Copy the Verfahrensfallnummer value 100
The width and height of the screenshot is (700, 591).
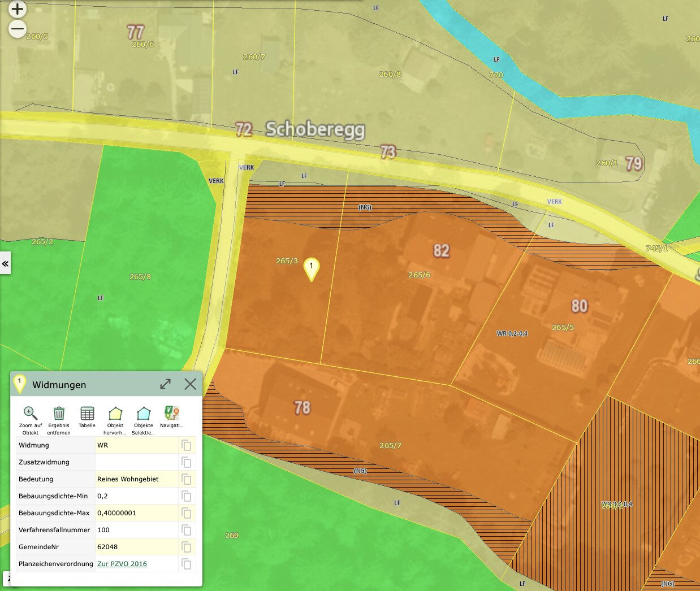point(186,530)
